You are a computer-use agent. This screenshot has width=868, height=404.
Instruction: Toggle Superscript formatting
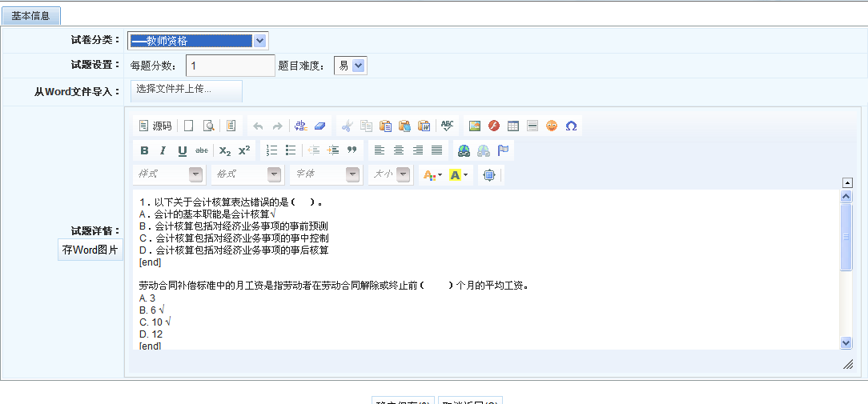point(244,150)
